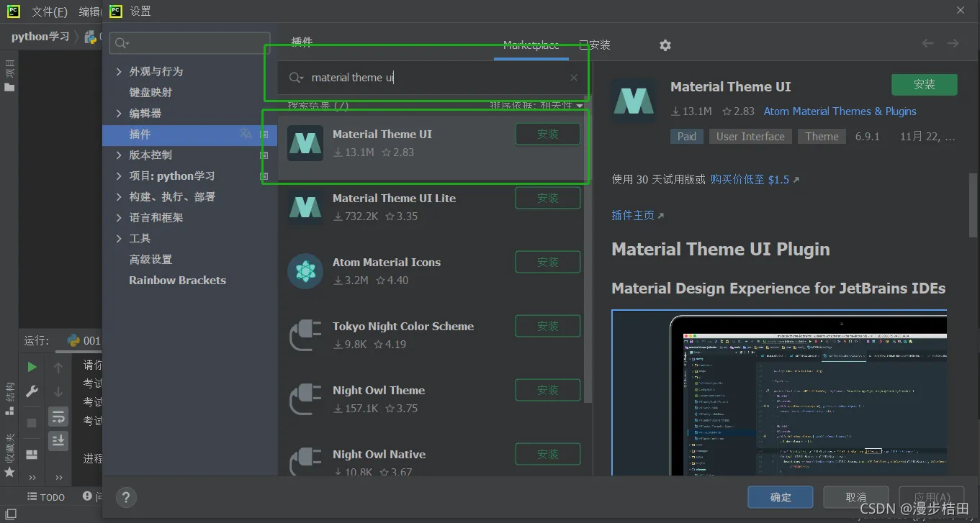Expand the 语言和框架 node
Viewport: 980px width, 523px height.
tap(119, 218)
